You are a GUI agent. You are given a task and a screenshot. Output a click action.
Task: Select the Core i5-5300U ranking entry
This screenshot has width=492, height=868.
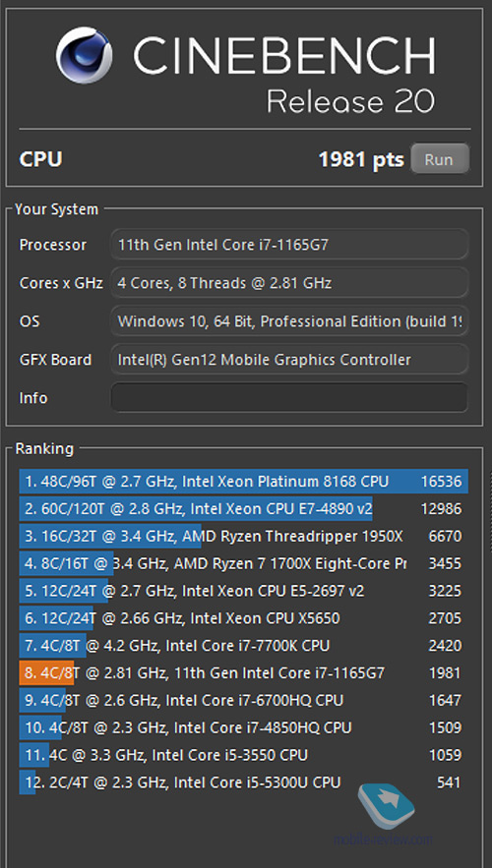tap(244, 782)
